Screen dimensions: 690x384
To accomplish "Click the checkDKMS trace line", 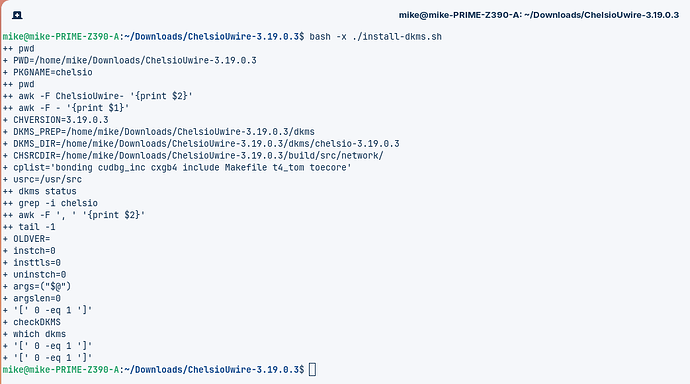I will [32, 322].
